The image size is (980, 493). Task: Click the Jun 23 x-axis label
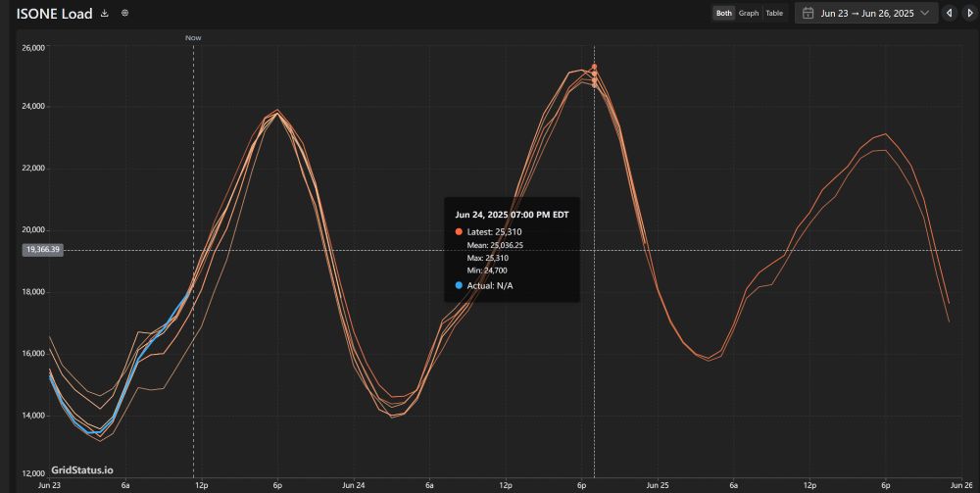coord(49,485)
